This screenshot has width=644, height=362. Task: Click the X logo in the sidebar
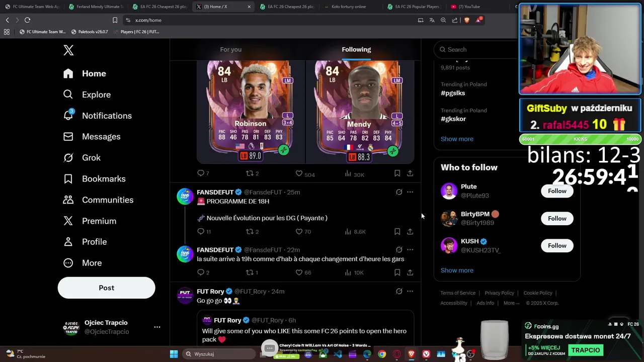[x=68, y=50]
